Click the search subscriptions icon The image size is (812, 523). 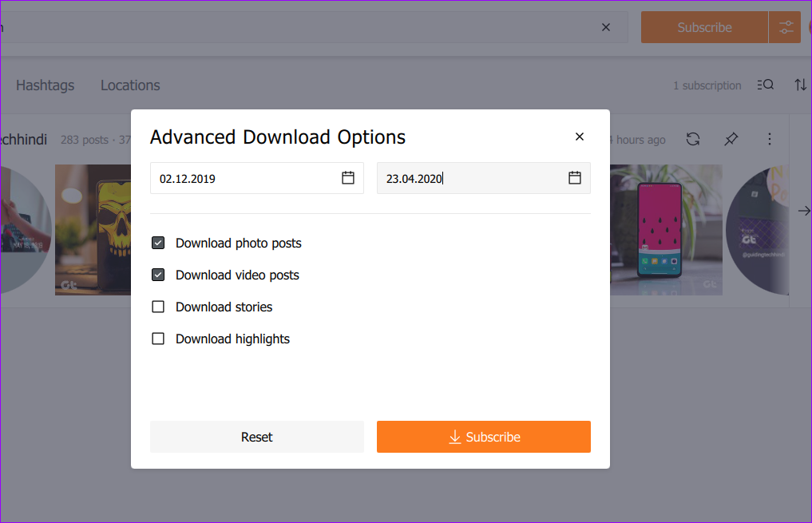[766, 85]
